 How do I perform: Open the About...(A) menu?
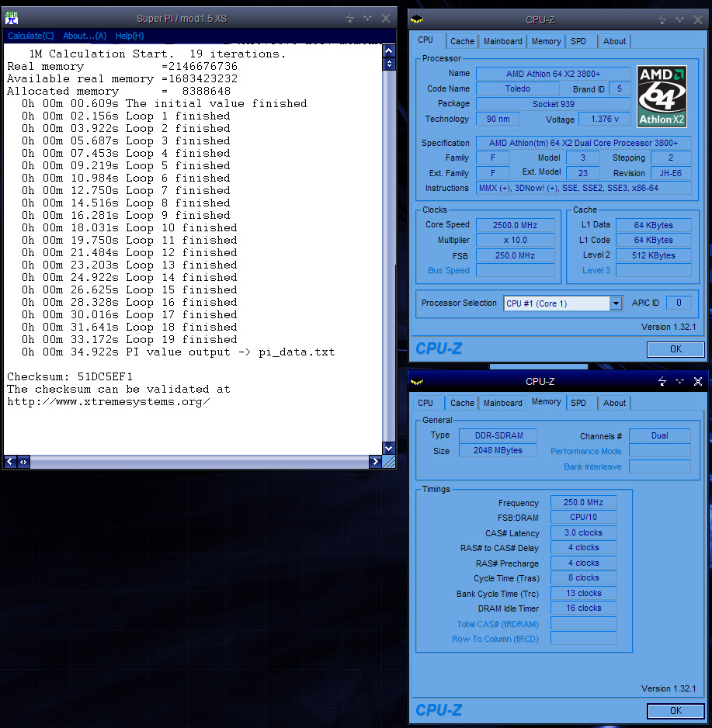coord(85,36)
